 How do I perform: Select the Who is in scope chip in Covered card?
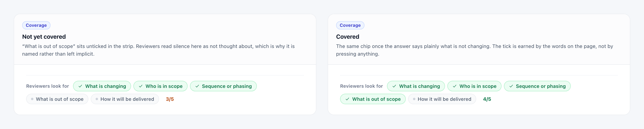[x=474, y=86]
